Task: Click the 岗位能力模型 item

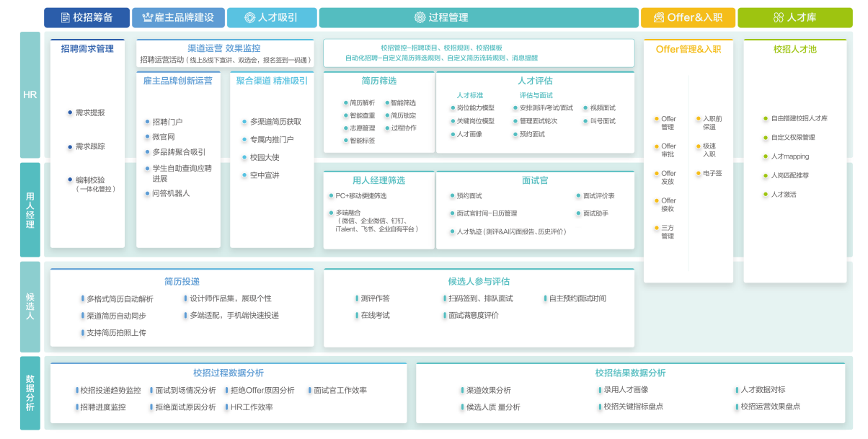Action: pos(476,108)
